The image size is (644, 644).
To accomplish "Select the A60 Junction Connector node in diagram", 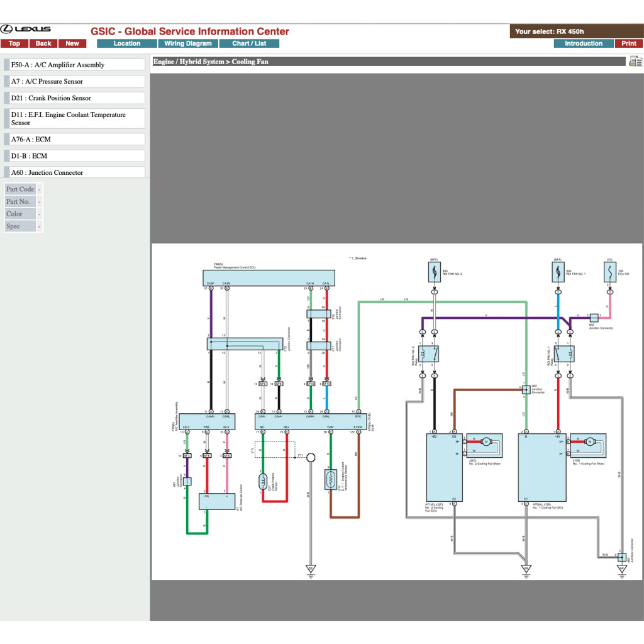I will click(x=526, y=389).
